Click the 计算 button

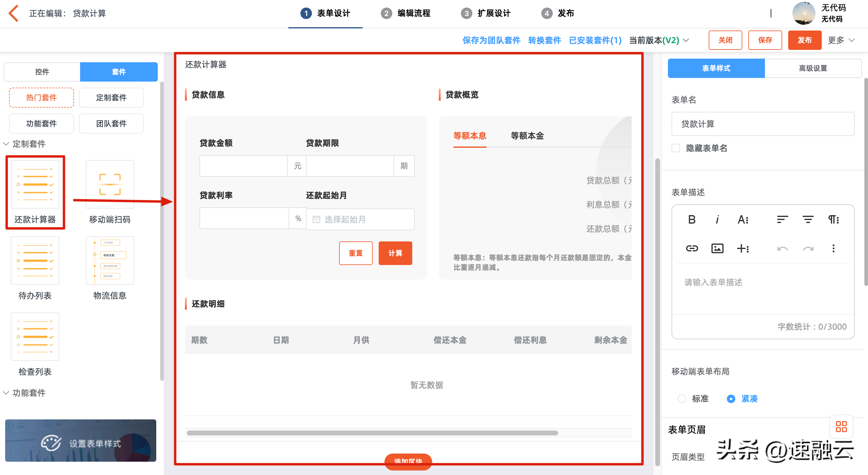395,253
